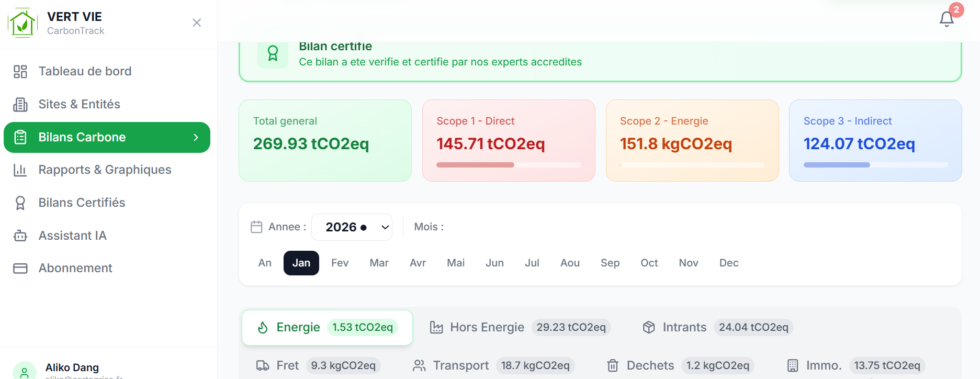Viewport: 980px width, 379px height.
Task: Select the Aou month
Action: click(570, 263)
